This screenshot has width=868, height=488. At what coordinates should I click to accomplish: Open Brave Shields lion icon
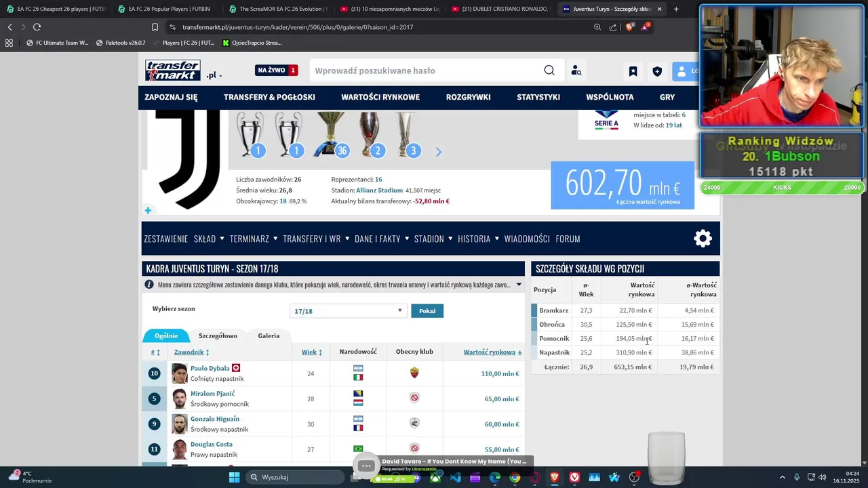(629, 27)
